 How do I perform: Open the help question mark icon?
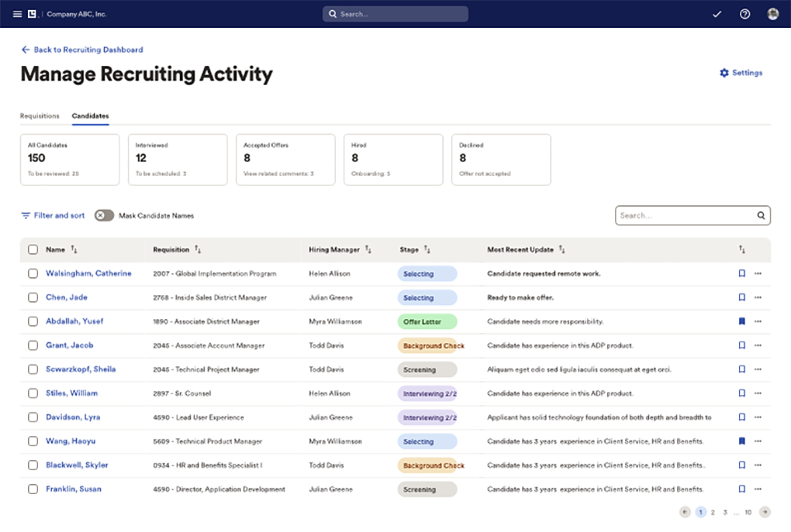(745, 14)
